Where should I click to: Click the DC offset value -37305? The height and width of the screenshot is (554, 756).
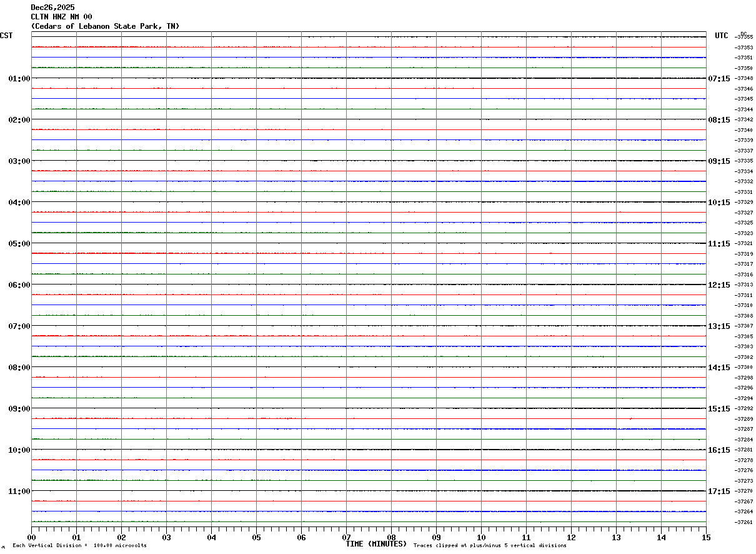pyautogui.click(x=744, y=336)
